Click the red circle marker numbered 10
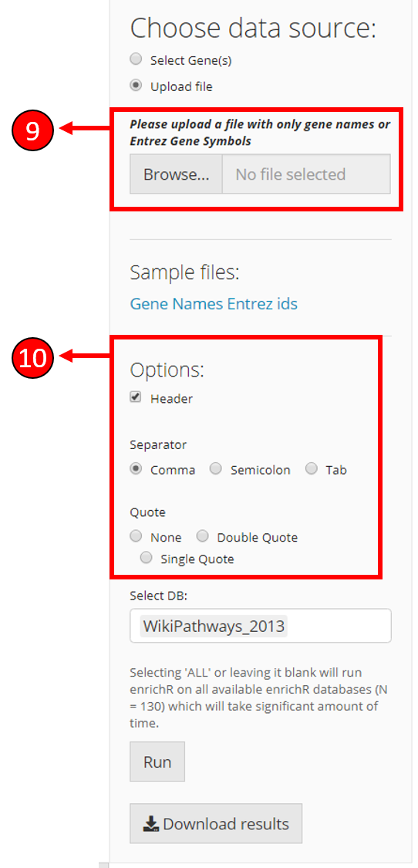418x868 pixels. point(32,358)
